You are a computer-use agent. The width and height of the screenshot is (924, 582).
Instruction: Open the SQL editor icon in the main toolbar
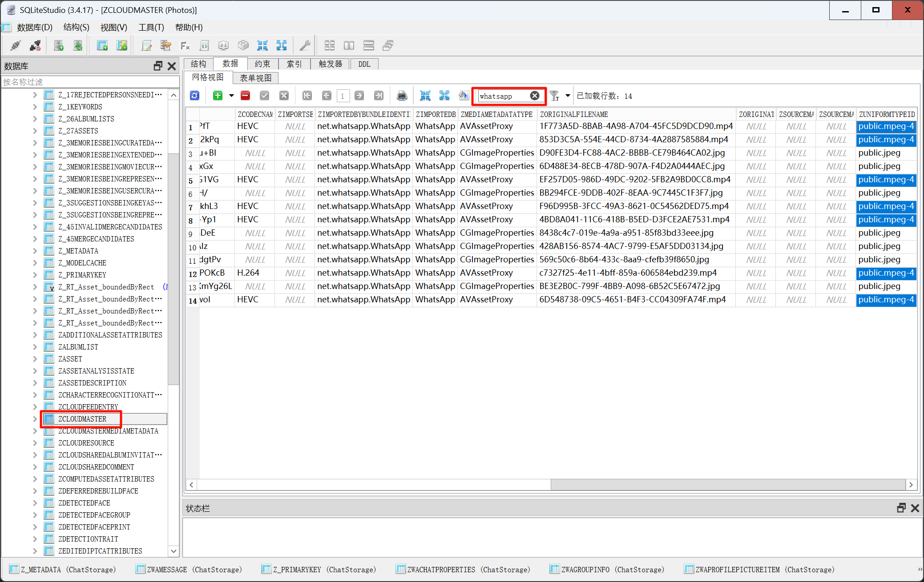(x=146, y=45)
